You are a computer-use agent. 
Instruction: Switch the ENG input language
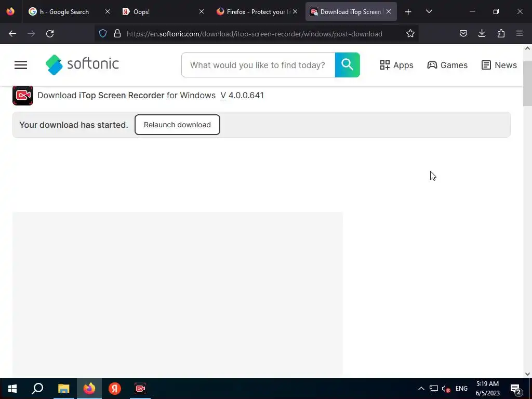[461, 389]
